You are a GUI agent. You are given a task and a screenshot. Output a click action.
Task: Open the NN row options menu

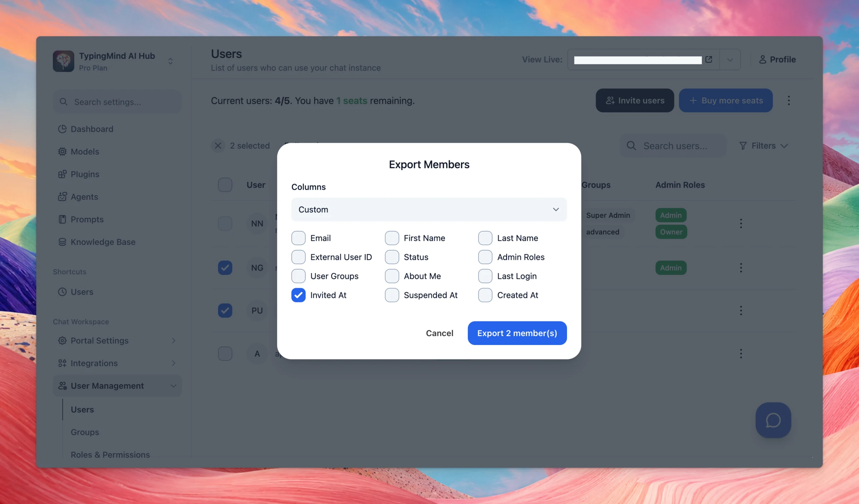tap(741, 223)
